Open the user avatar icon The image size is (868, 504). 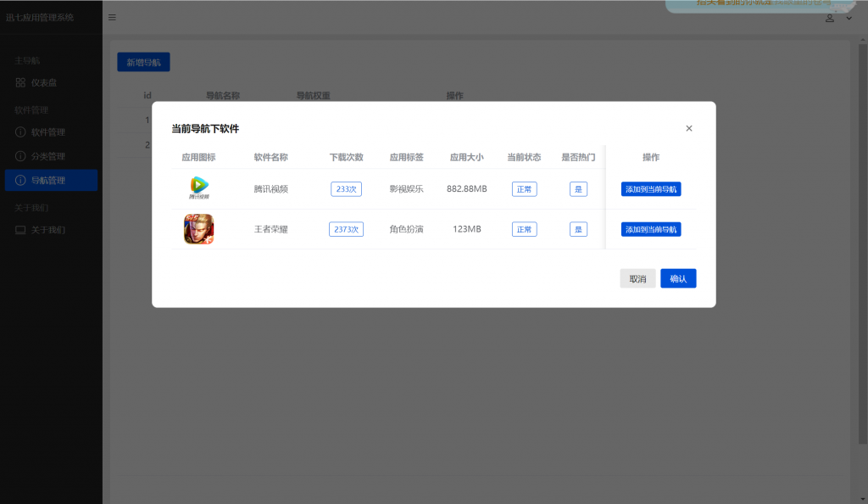829,18
